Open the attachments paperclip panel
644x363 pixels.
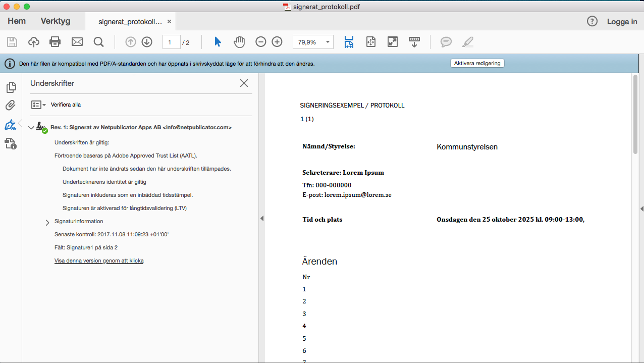11,106
